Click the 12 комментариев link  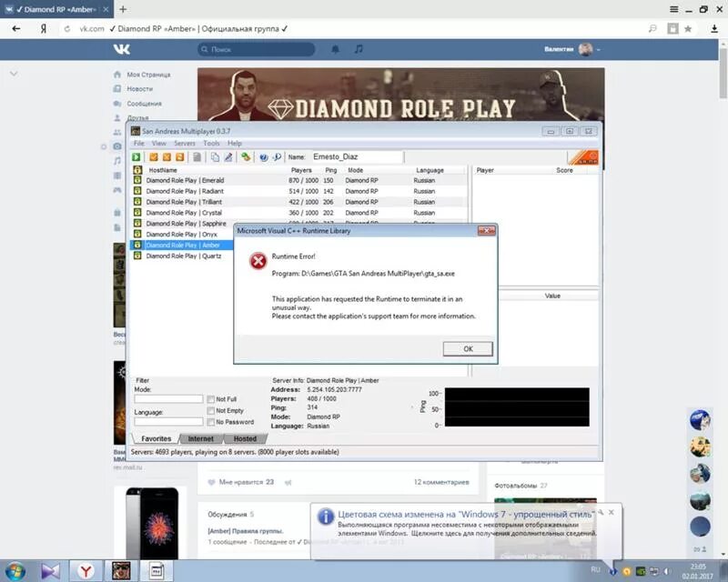441,482
